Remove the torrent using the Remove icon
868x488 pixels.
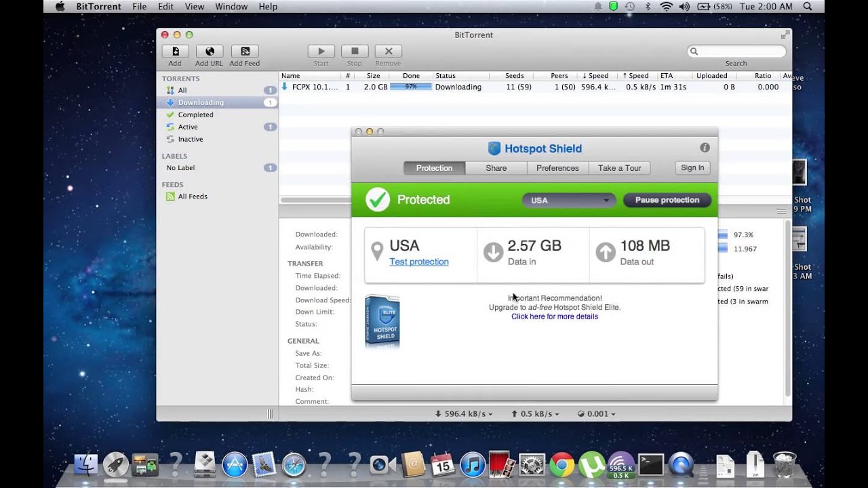pos(389,52)
